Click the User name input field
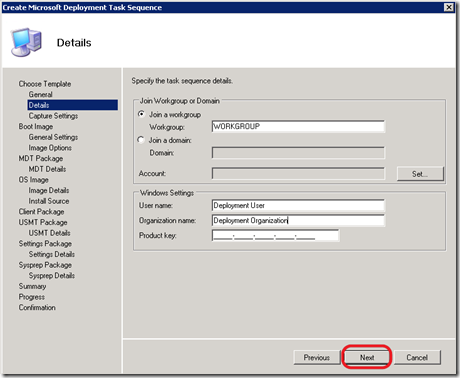This screenshot has height=378, width=460. [298, 205]
